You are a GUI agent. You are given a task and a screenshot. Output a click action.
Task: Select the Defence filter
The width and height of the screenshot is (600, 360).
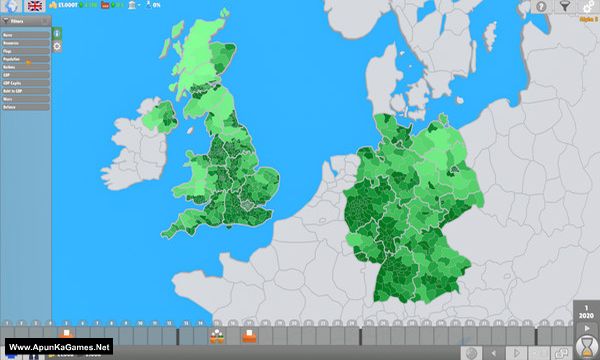pos(26,107)
